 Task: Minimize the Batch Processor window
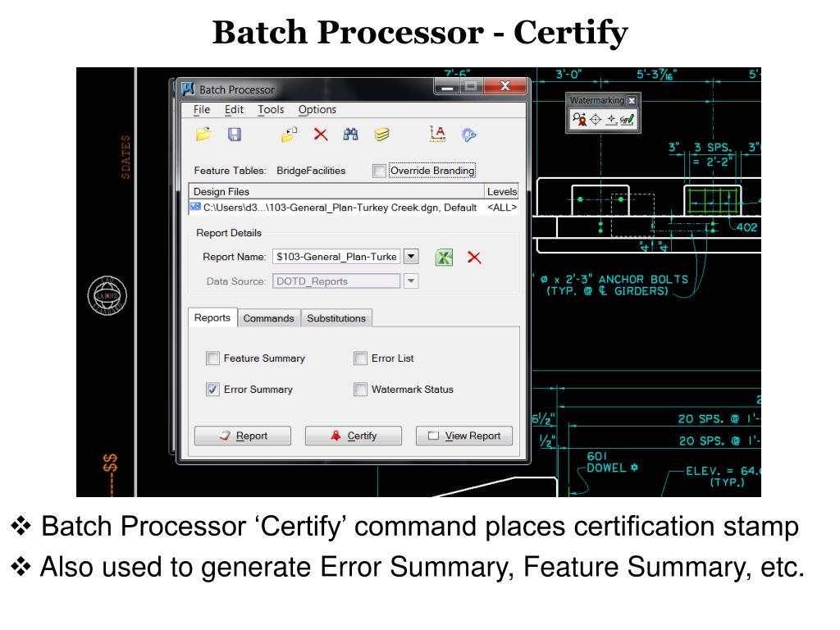coord(447,85)
